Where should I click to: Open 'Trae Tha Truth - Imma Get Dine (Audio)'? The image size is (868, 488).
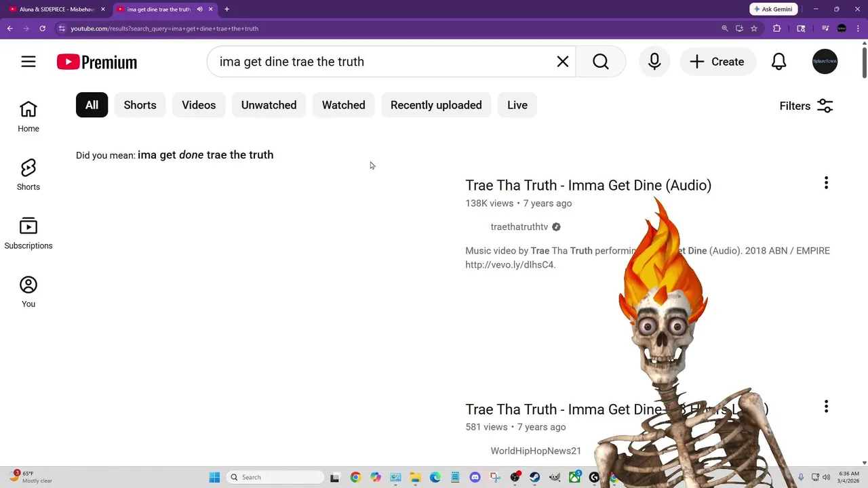point(588,185)
